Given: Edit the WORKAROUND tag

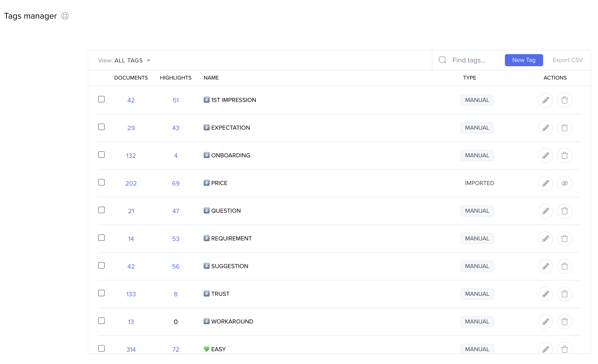Looking at the screenshot, I should tap(545, 322).
